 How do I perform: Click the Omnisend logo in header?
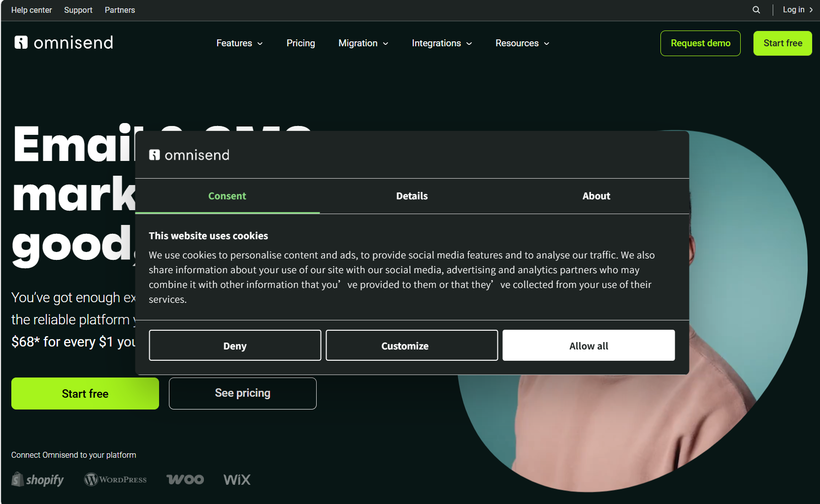coord(64,43)
